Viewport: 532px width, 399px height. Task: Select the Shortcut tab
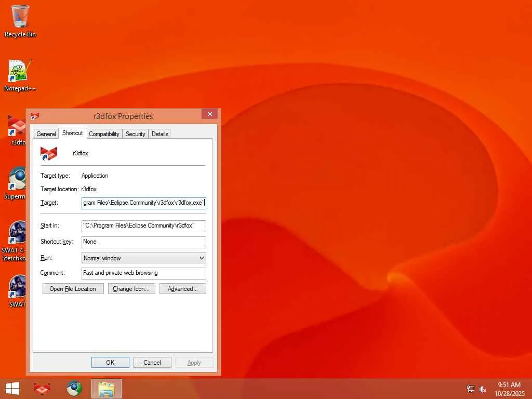[x=72, y=133]
